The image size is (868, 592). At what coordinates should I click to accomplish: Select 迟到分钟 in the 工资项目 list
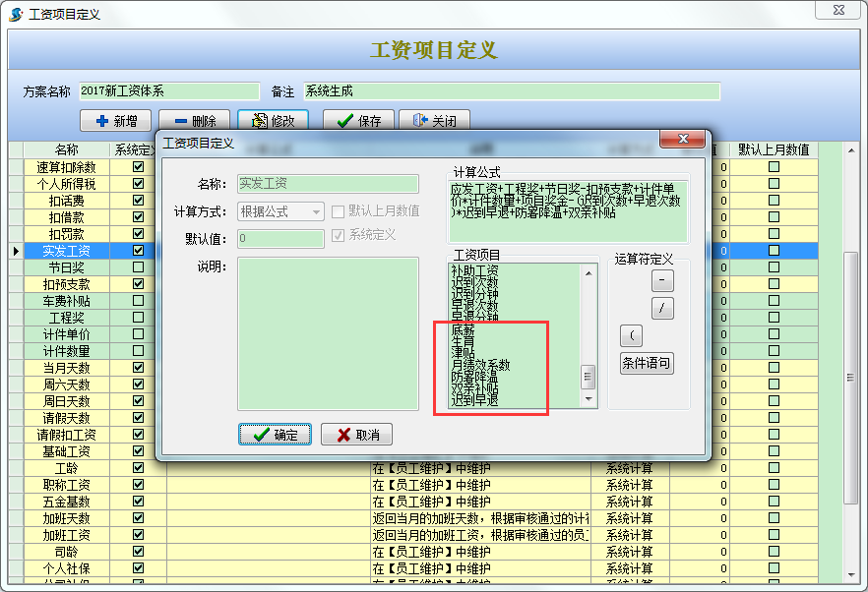pyautogui.click(x=475, y=294)
